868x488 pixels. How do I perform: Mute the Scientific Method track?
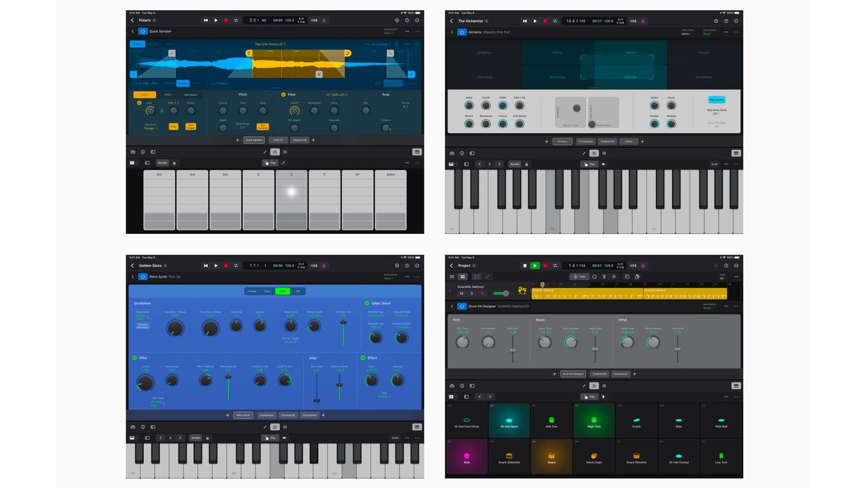point(462,293)
